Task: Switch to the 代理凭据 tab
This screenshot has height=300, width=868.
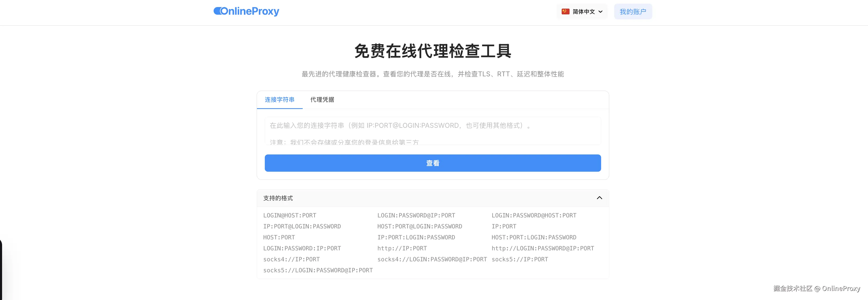Action: [x=322, y=100]
